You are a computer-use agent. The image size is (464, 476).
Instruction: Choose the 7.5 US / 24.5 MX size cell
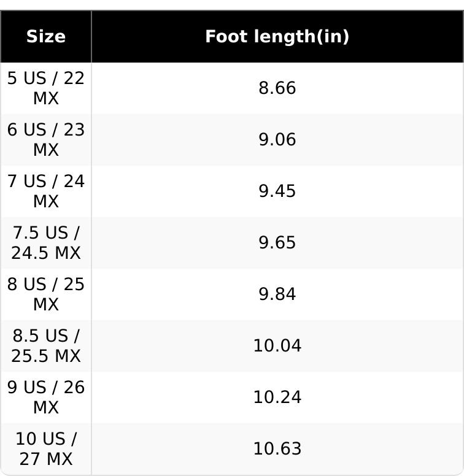click(x=46, y=243)
